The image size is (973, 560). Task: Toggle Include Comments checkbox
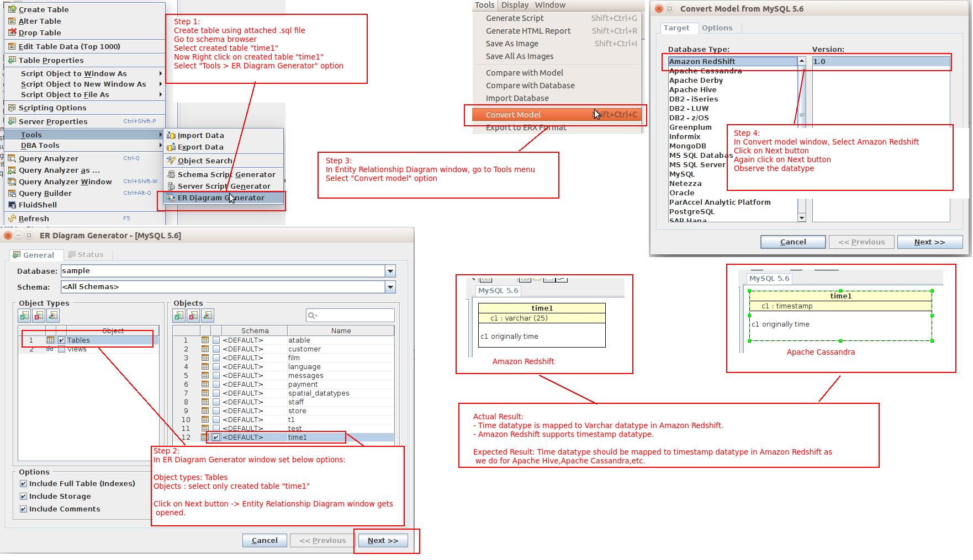23,509
